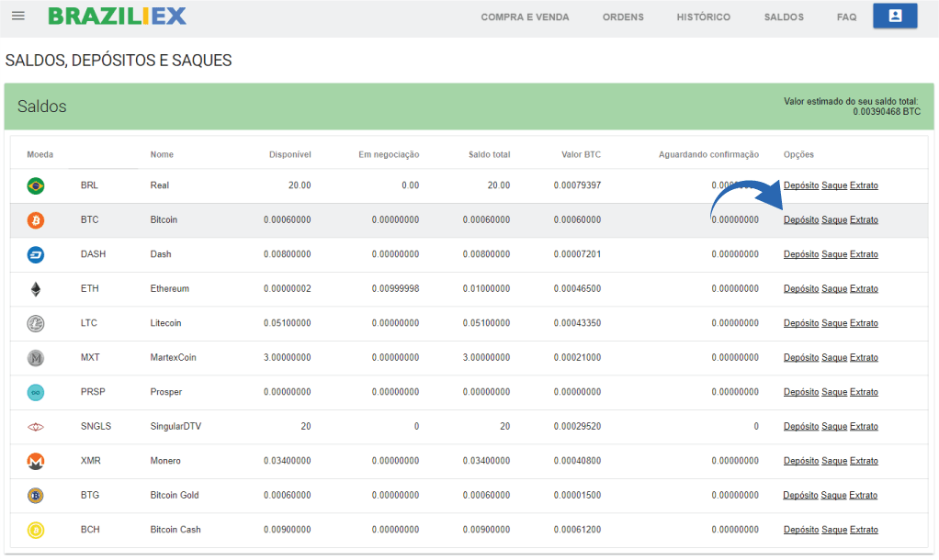Click Saque link for Ethereum row

tap(834, 289)
